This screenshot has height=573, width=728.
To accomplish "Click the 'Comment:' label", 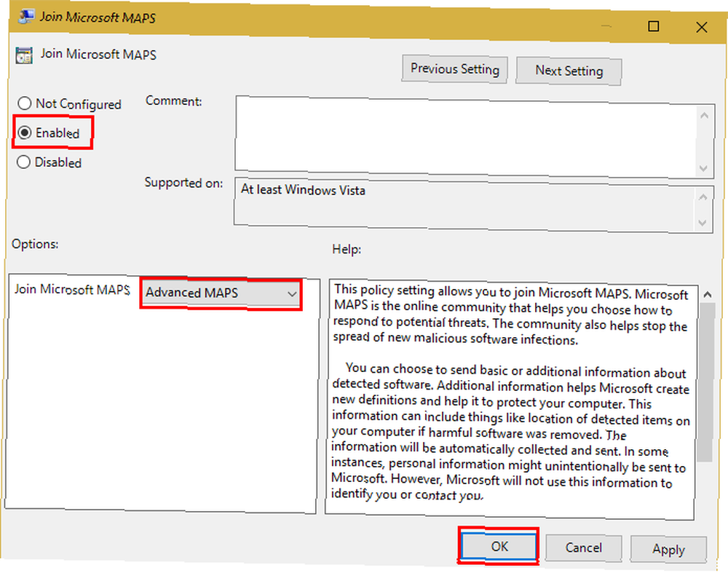I will [174, 100].
